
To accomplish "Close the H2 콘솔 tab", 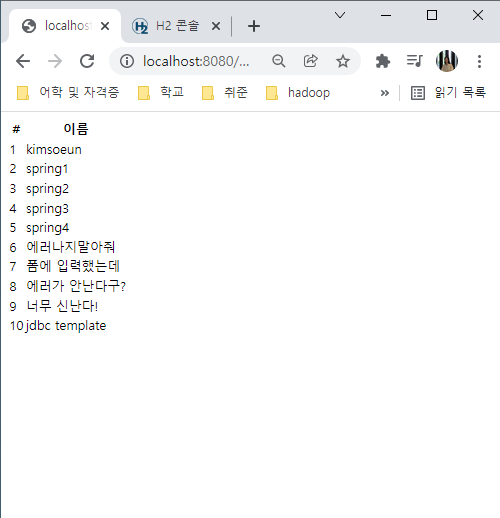I will click(x=216, y=26).
